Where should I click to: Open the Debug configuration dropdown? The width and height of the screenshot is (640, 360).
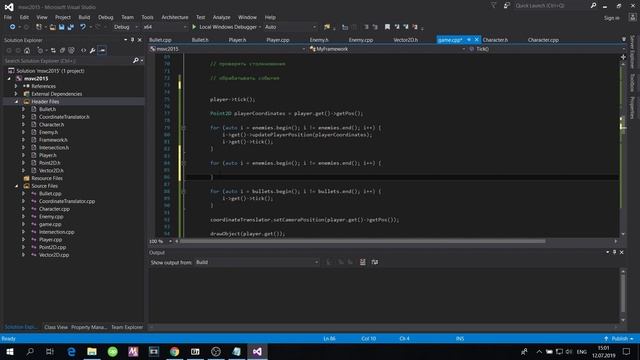126,27
